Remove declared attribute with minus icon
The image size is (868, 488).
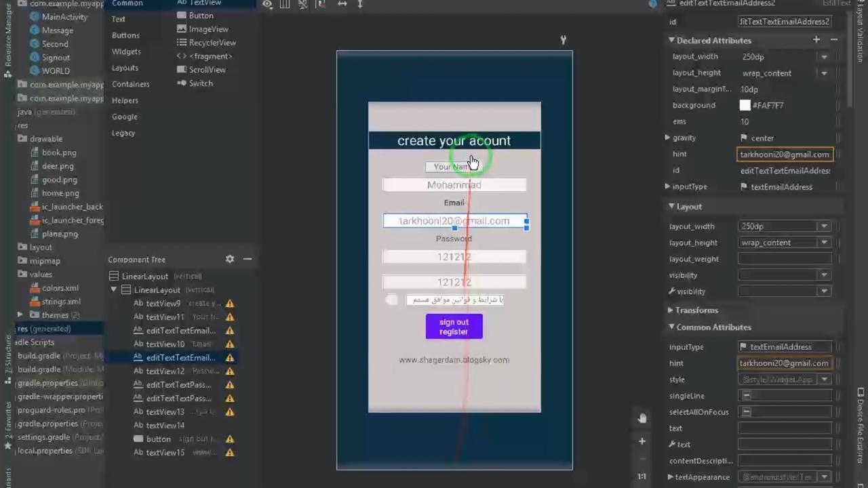(834, 40)
